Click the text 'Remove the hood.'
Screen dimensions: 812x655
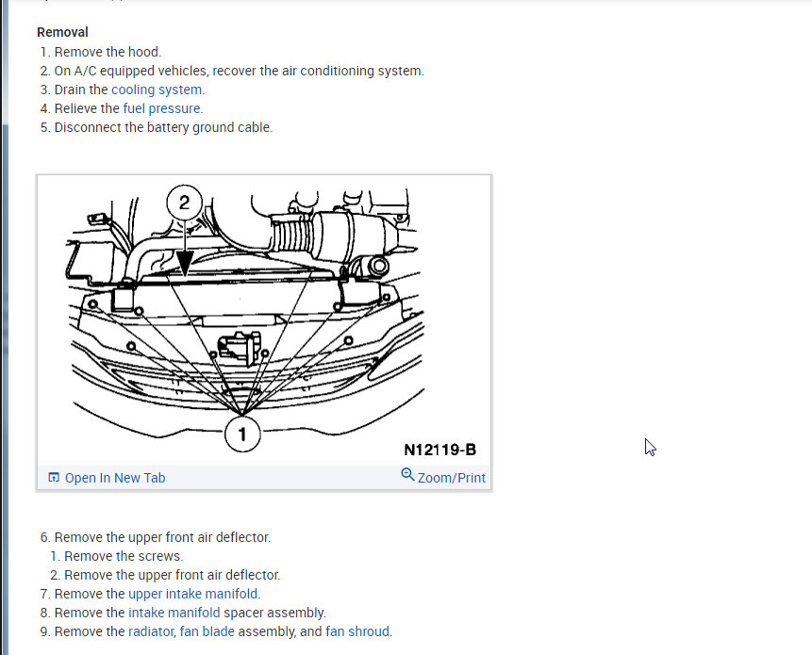click(x=108, y=52)
